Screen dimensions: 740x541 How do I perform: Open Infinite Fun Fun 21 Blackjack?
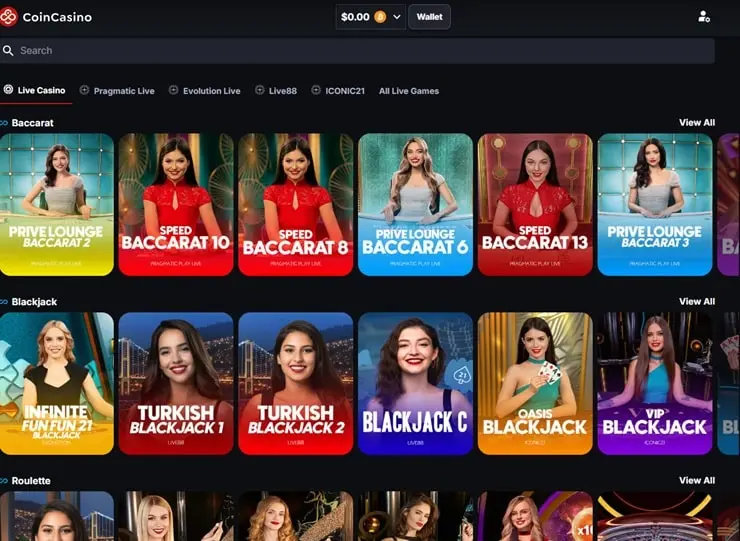point(57,383)
